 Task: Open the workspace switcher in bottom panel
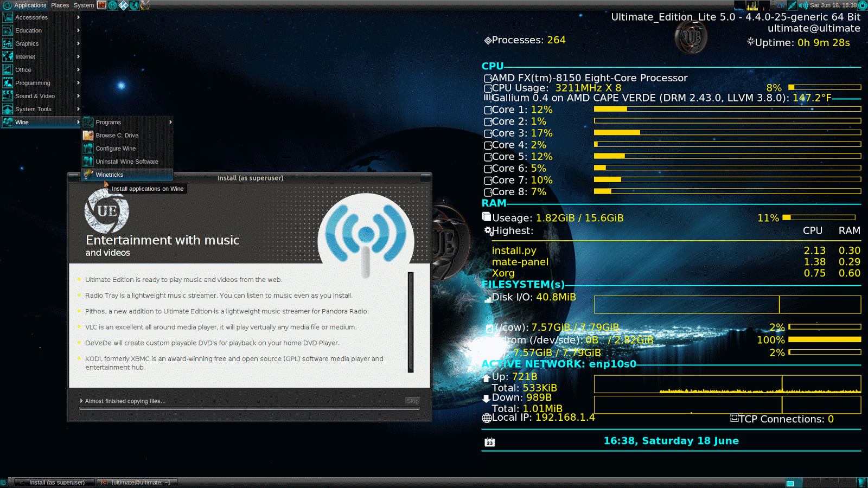click(820, 483)
